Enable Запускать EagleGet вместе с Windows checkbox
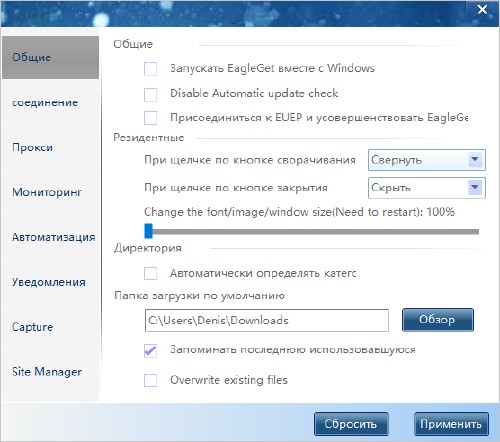The height and width of the screenshot is (442, 500). pos(150,69)
